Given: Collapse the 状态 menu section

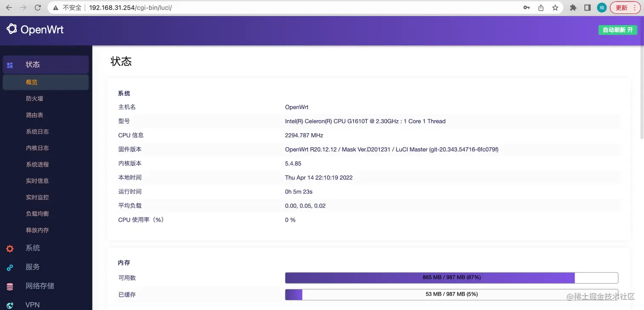Looking at the screenshot, I should point(46,65).
